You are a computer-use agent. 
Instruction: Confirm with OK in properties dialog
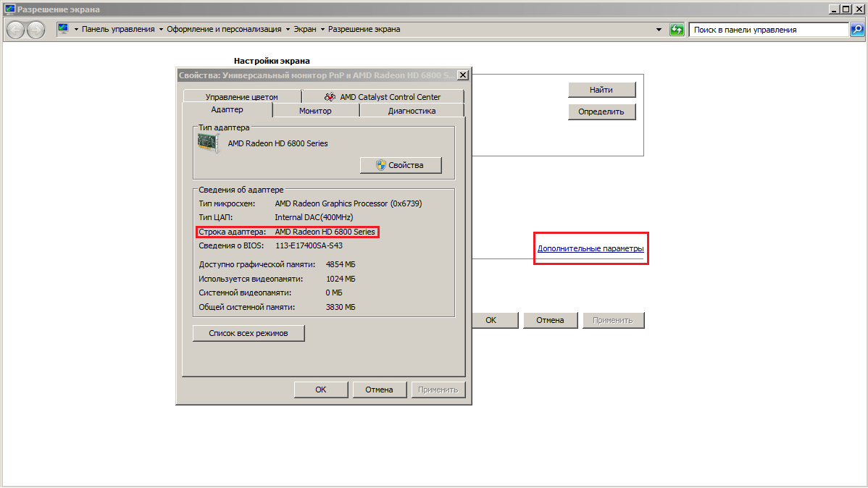coord(321,390)
